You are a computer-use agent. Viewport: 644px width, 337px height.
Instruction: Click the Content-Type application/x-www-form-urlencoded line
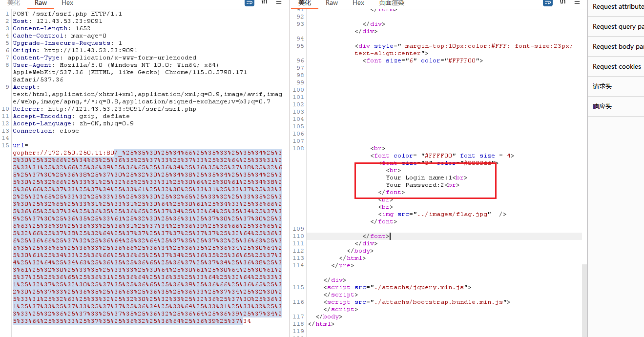[x=104, y=58]
